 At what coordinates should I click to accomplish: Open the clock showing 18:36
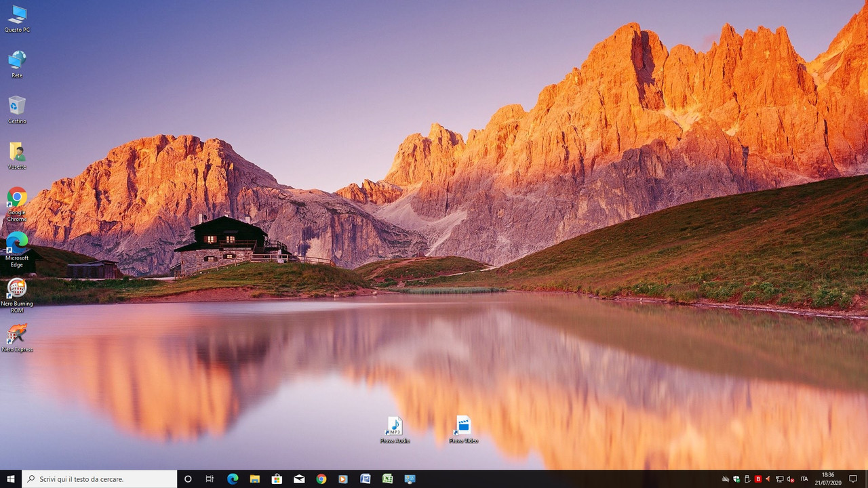click(828, 479)
